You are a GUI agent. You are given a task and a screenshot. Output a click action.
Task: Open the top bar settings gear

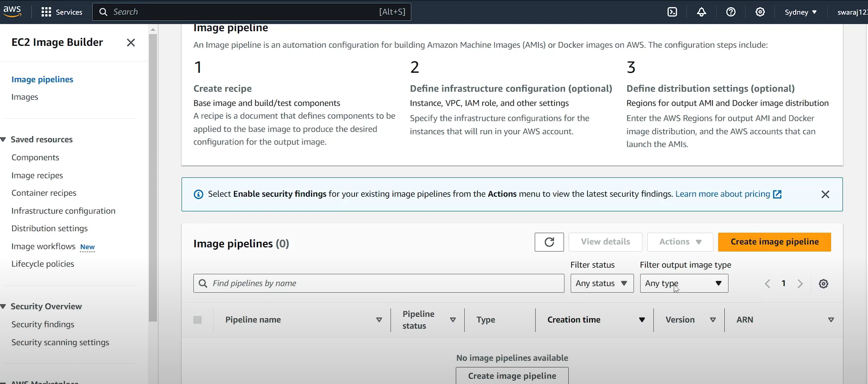pyautogui.click(x=760, y=12)
